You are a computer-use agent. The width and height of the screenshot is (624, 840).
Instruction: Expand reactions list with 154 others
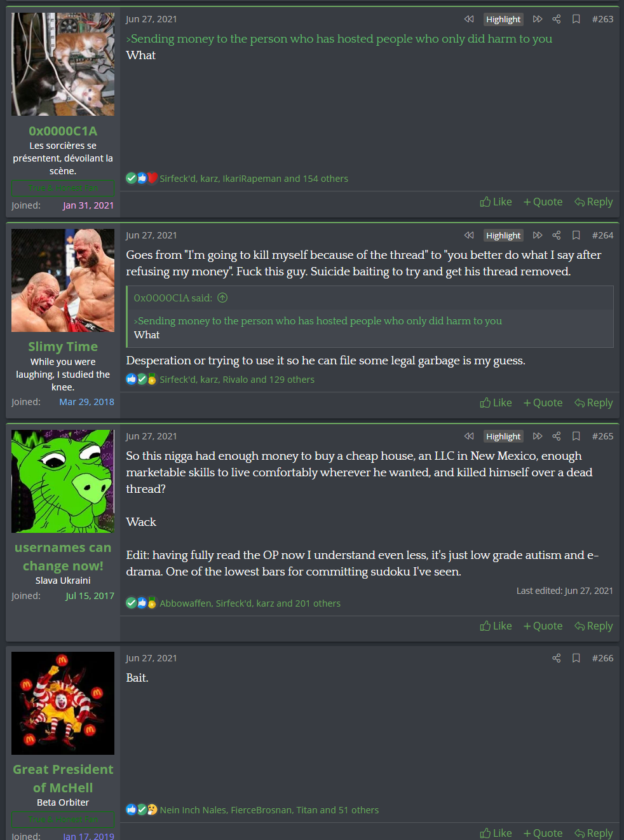pos(254,179)
